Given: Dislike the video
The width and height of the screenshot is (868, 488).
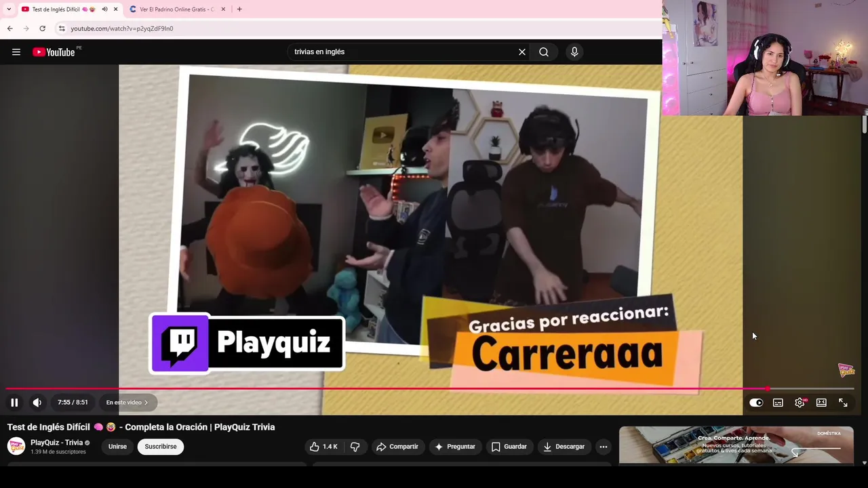Looking at the screenshot, I should [x=355, y=447].
